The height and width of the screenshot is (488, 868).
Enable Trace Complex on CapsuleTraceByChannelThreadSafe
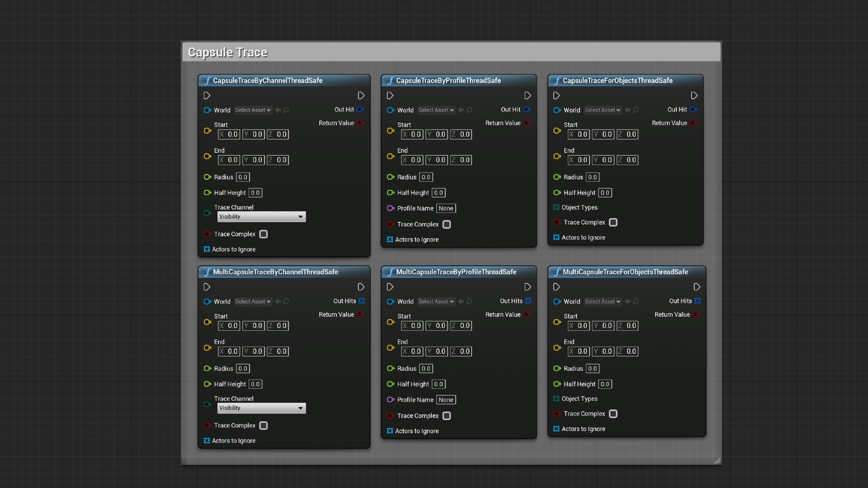pyautogui.click(x=264, y=234)
